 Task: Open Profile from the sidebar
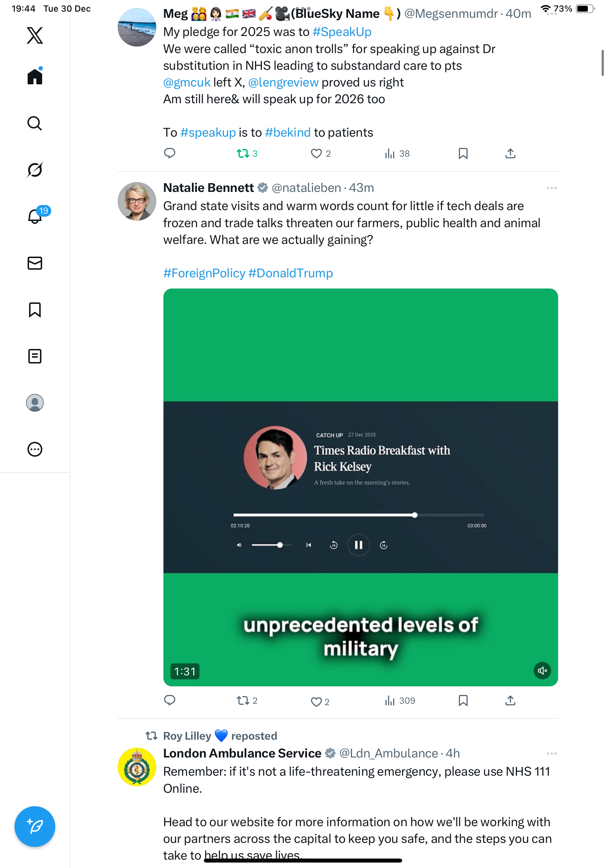click(35, 403)
